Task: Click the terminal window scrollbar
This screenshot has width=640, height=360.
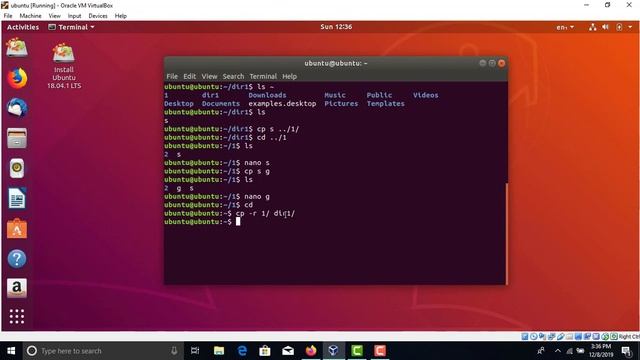Action: click(507, 233)
